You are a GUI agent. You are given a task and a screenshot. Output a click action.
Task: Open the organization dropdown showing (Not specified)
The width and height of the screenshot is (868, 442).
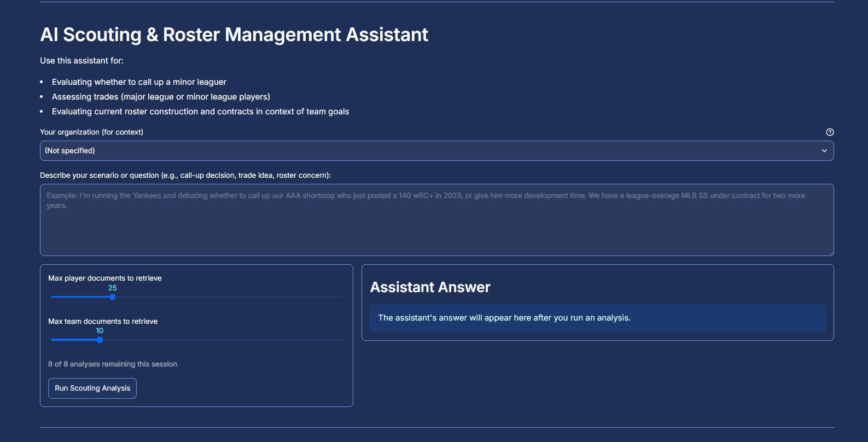[436, 151]
